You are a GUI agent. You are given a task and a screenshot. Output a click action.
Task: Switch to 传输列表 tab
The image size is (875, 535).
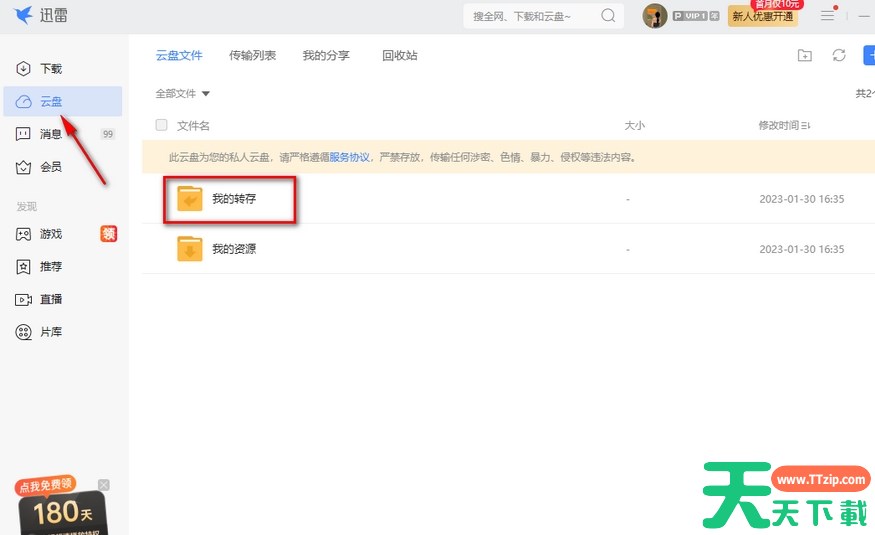(x=252, y=56)
